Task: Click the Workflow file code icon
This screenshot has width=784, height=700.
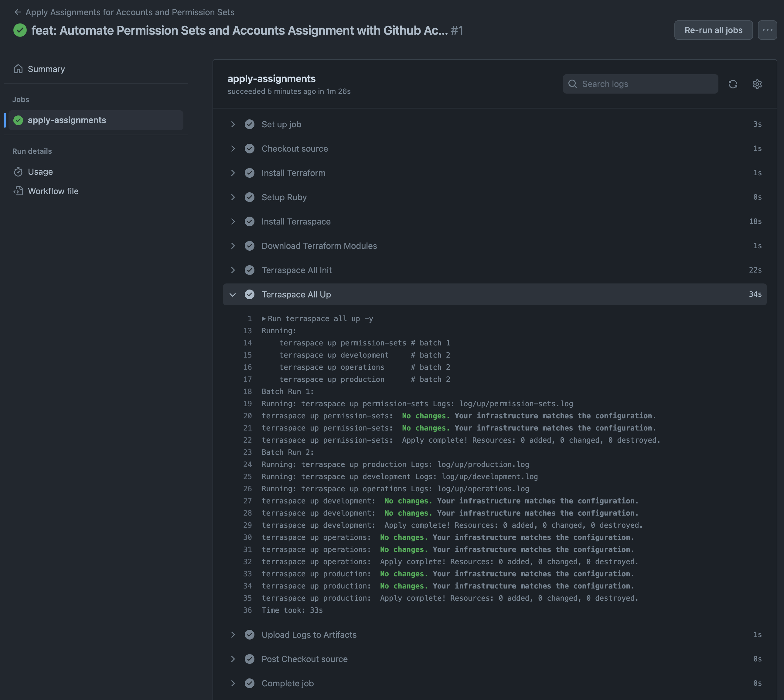Action: 18,191
